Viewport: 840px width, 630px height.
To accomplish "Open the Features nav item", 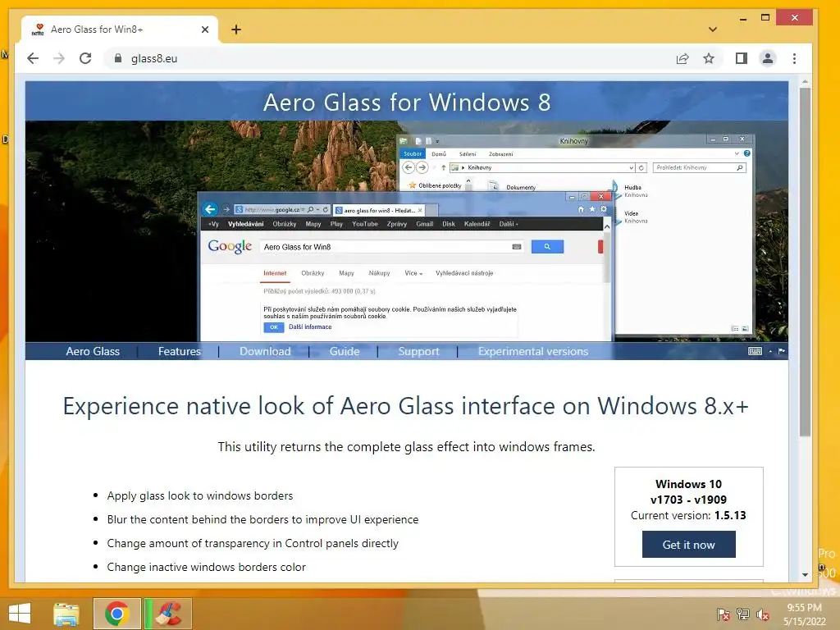I will (180, 351).
